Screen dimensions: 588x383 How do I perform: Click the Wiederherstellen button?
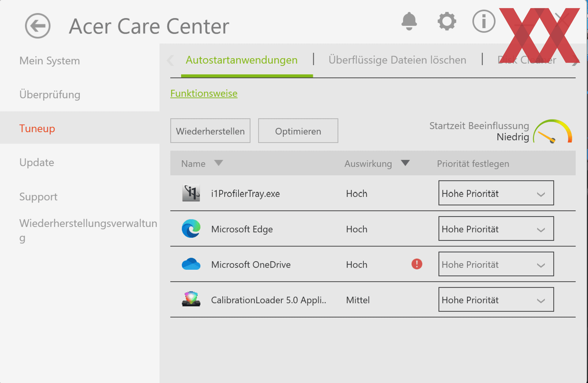click(210, 131)
